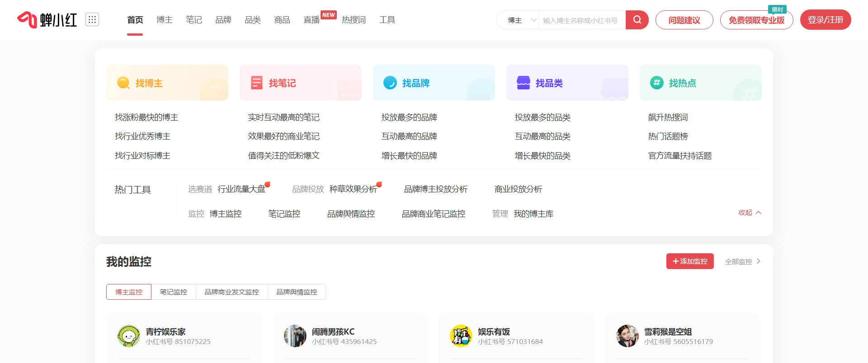Click the 蝉小红 logo
The width and height of the screenshot is (868, 363).
47,20
